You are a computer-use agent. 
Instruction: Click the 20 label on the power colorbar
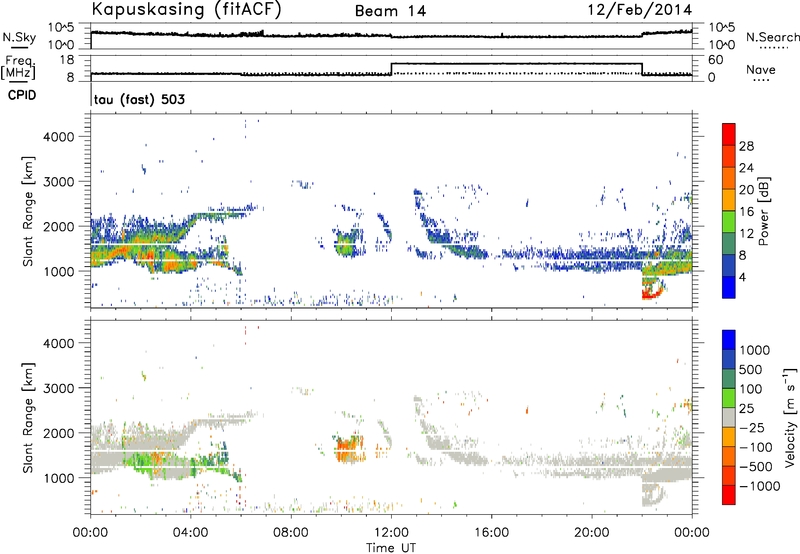(746, 190)
